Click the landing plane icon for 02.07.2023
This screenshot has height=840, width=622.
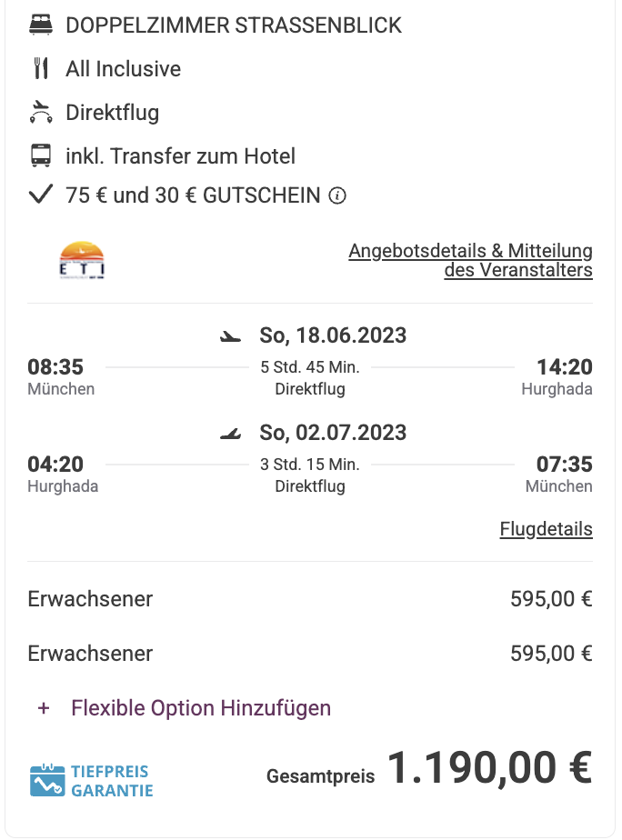tap(230, 434)
